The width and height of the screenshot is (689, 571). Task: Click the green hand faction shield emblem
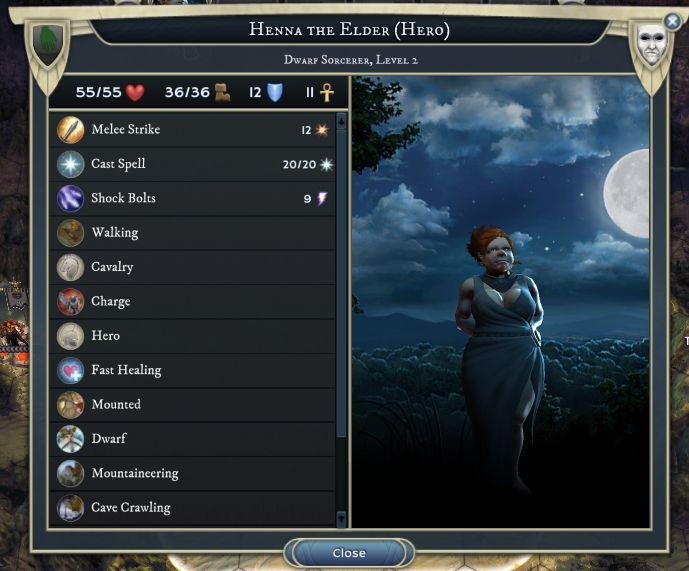(48, 43)
